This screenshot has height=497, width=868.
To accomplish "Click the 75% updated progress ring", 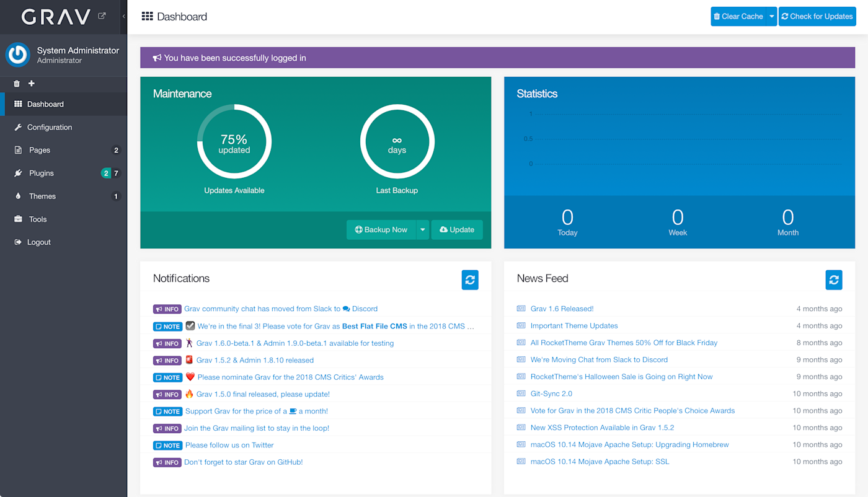I will tap(234, 142).
